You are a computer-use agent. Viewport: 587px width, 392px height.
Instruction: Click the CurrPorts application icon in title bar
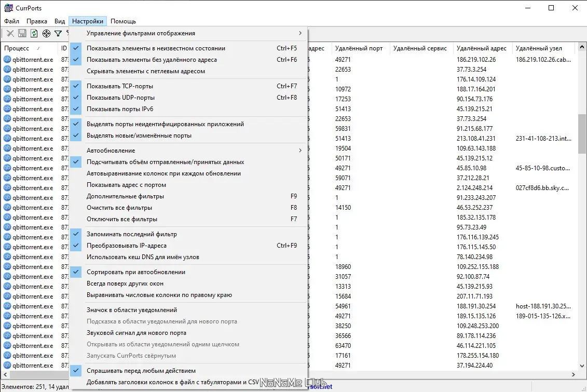pyautogui.click(x=8, y=8)
